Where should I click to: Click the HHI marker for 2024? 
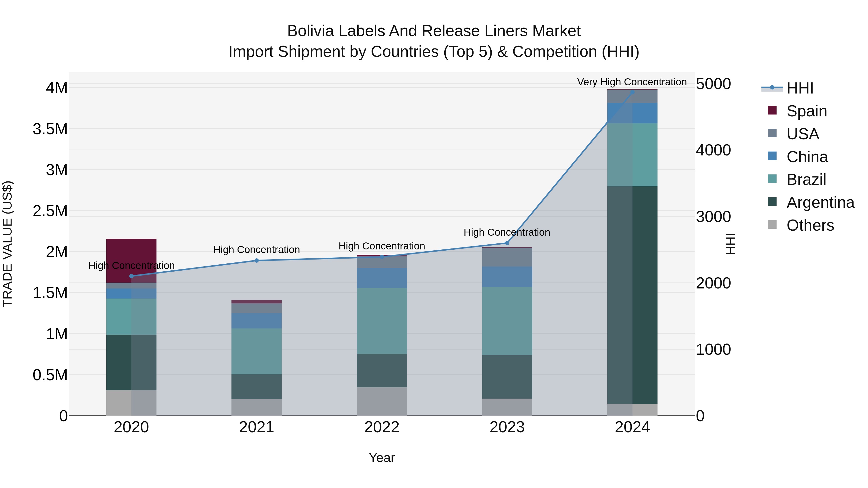632,92
